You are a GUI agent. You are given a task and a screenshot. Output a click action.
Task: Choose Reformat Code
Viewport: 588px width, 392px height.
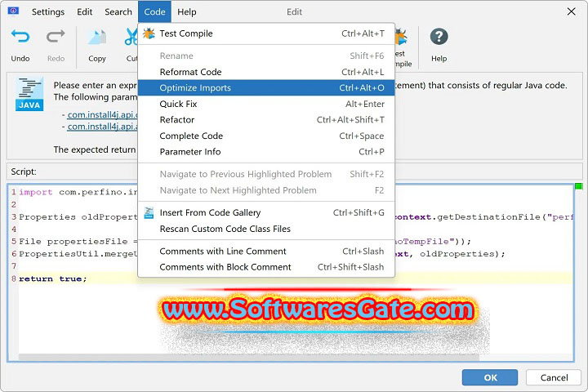click(266, 72)
